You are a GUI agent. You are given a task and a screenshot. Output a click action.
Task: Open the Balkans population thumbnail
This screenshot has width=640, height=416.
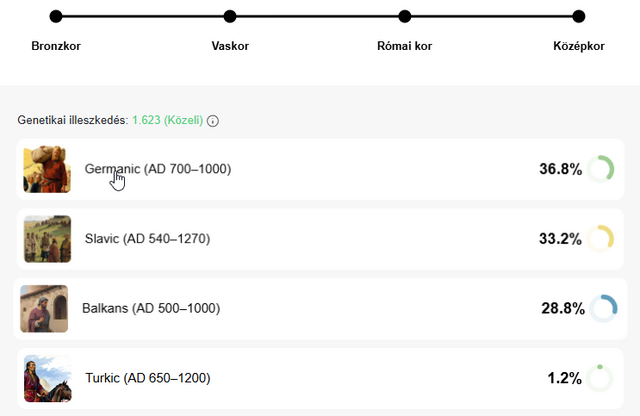tap(44, 309)
